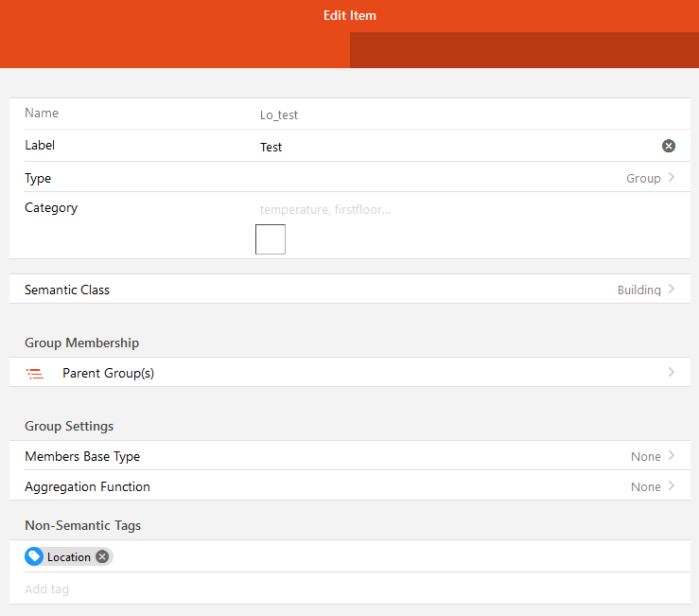699x616 pixels.
Task: Click the Non-Semantic Tags heading
Action: (x=83, y=525)
